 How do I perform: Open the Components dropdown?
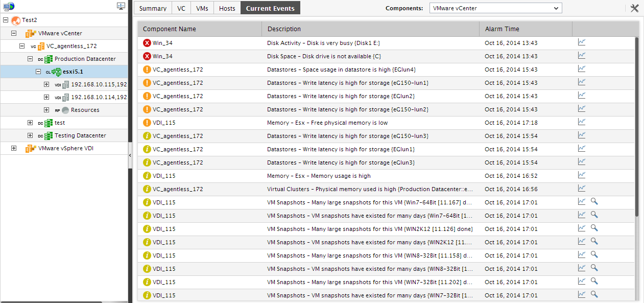(x=495, y=8)
